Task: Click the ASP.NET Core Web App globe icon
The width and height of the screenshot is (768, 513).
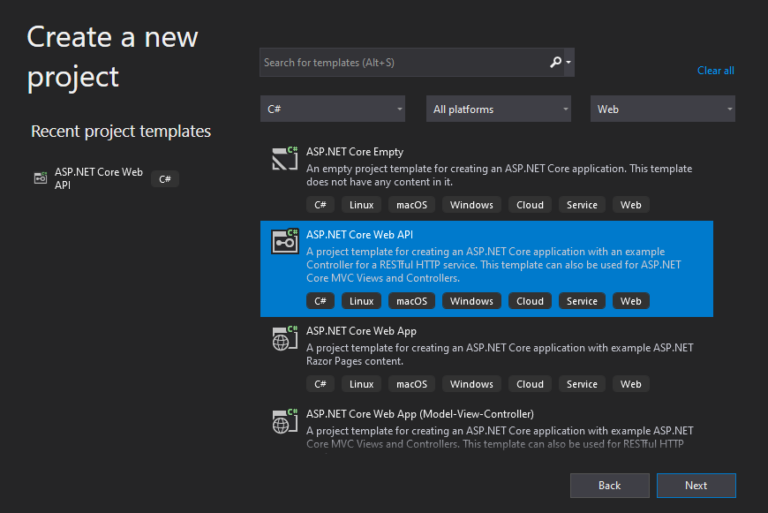Action: [x=285, y=338]
